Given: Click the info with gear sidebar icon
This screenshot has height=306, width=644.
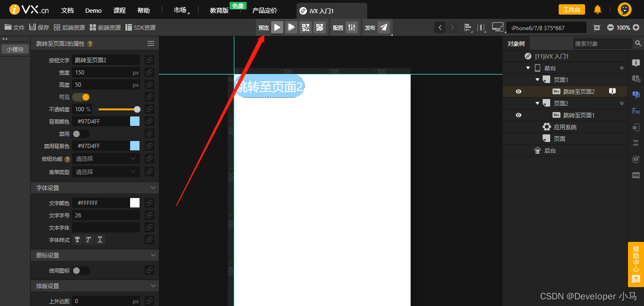Looking at the screenshot, I should pyautogui.click(x=636, y=79).
